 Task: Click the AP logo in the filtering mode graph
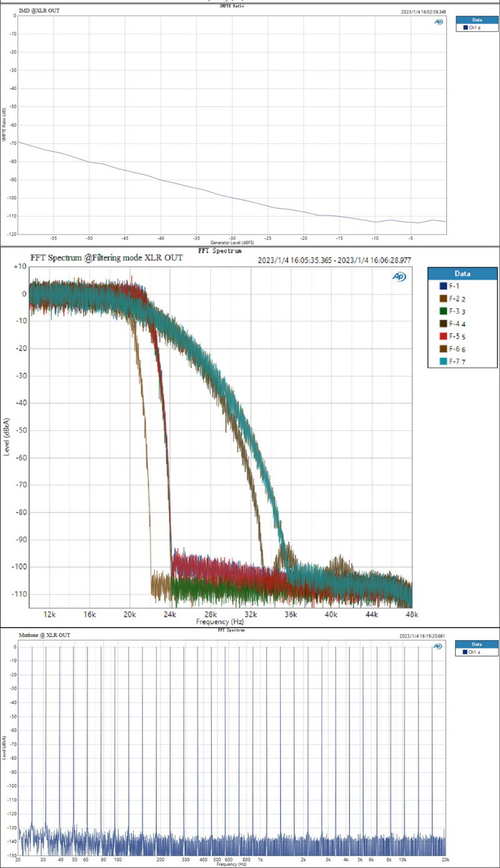point(399,276)
